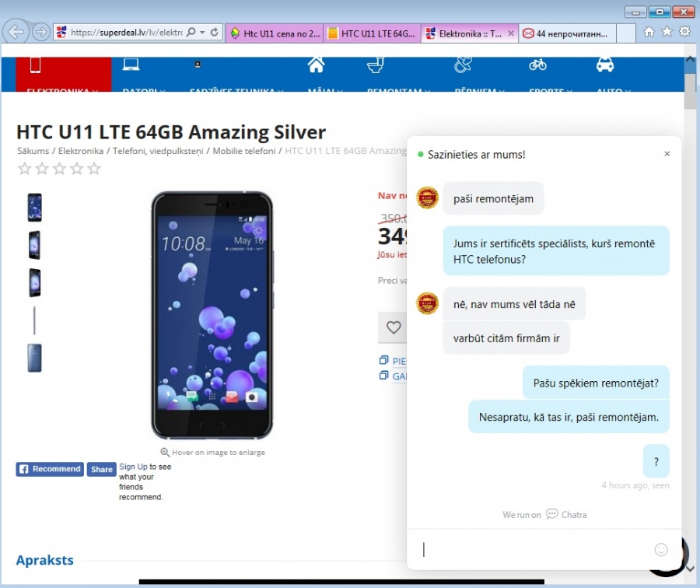Open browser tools gear icon
This screenshot has width=700, height=588.
point(684,31)
